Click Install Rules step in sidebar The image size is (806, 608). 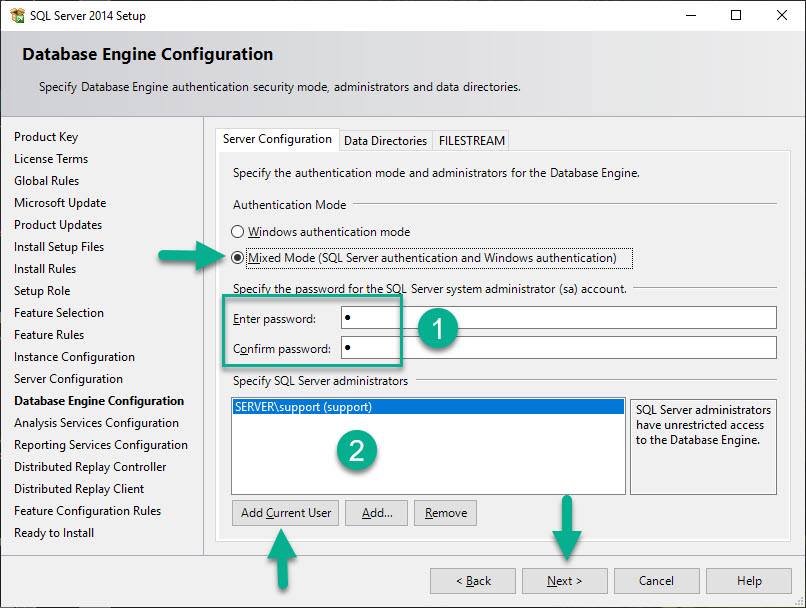[x=45, y=269]
